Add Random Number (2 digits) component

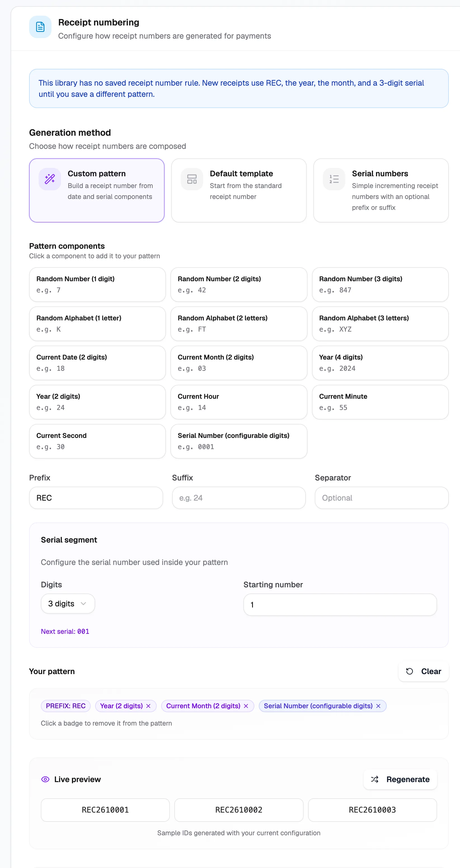(x=239, y=284)
